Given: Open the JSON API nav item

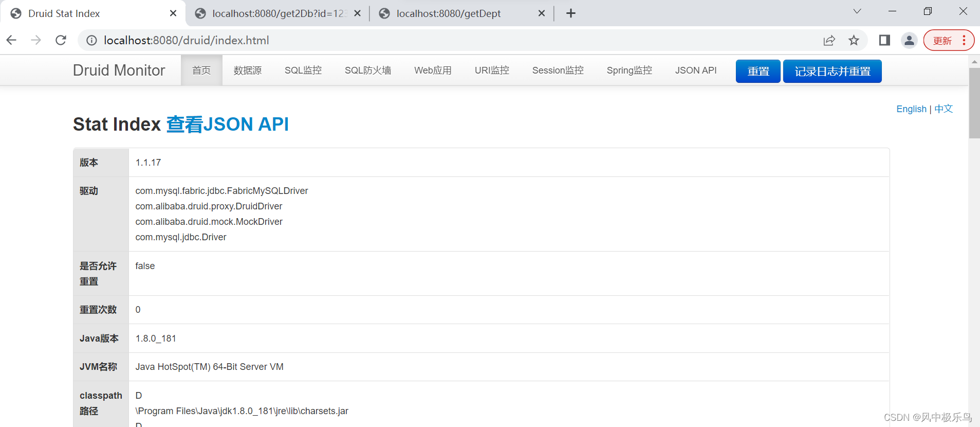Looking at the screenshot, I should 696,70.
